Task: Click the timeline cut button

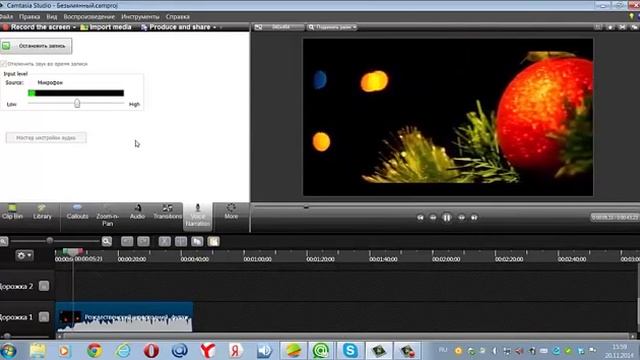Action: pyautogui.click(x=164, y=241)
